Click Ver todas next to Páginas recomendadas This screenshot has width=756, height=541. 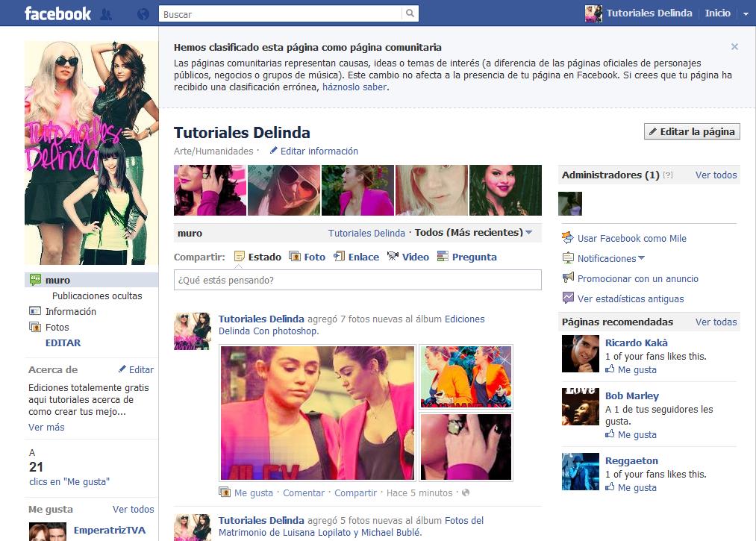[716, 322]
